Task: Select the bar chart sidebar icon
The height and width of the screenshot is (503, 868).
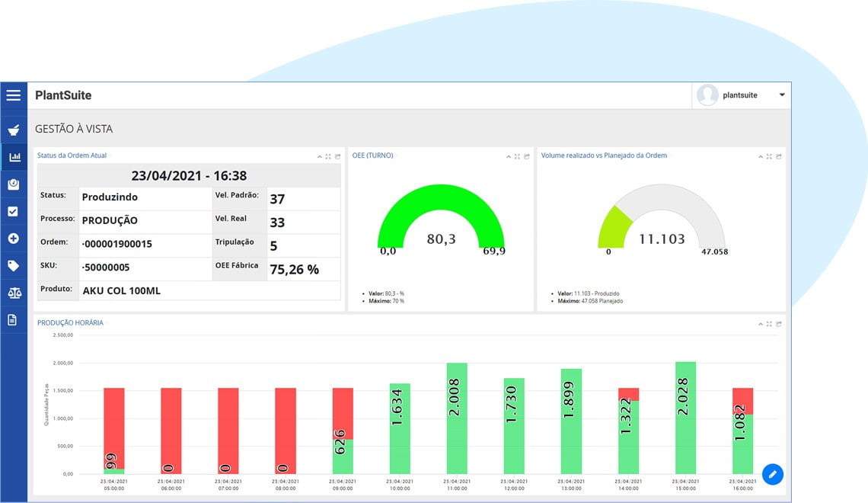Action: pos(14,157)
